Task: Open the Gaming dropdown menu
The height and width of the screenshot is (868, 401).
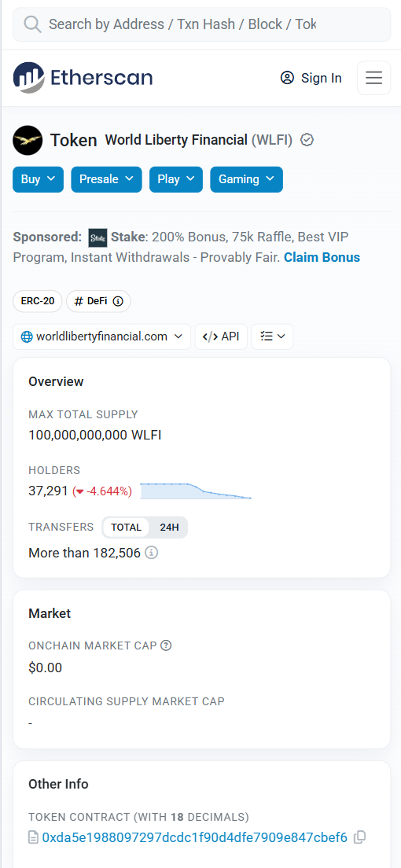Action: tap(246, 179)
